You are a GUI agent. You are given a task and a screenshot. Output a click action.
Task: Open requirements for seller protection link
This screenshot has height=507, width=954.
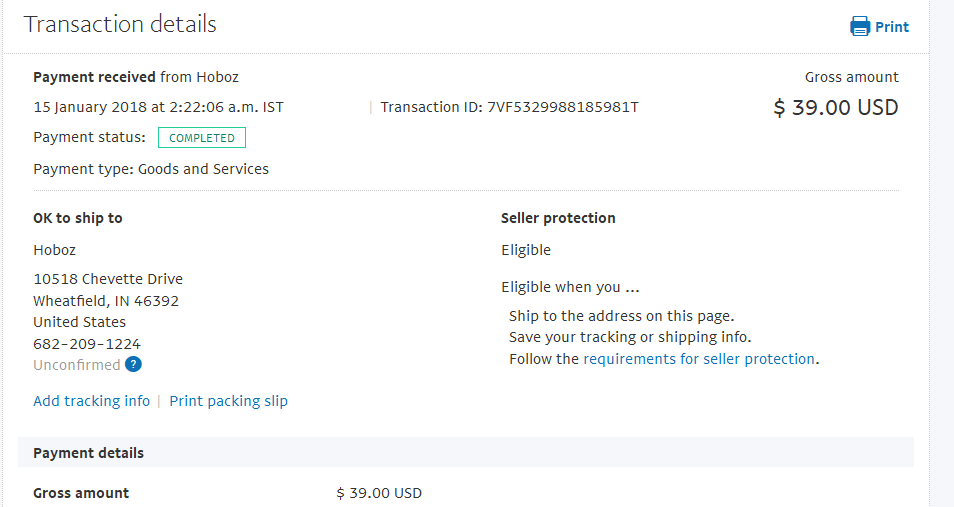tap(699, 359)
